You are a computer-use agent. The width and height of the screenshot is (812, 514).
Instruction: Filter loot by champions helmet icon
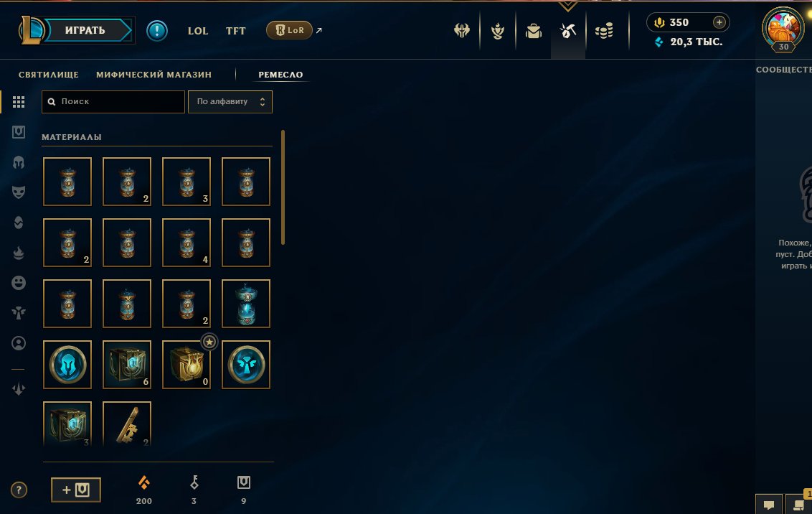tap(19, 163)
